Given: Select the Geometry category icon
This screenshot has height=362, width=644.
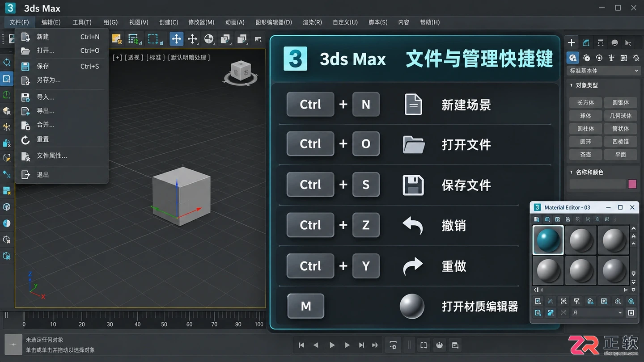Looking at the screenshot, I should coord(572,58).
